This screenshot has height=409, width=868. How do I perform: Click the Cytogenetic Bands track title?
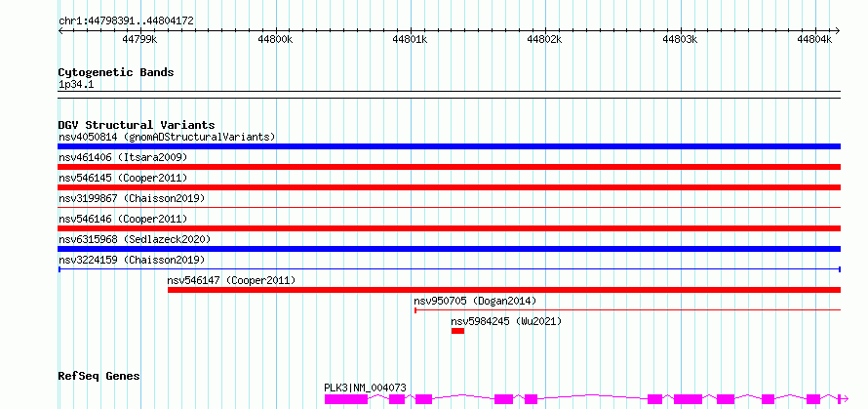point(116,72)
